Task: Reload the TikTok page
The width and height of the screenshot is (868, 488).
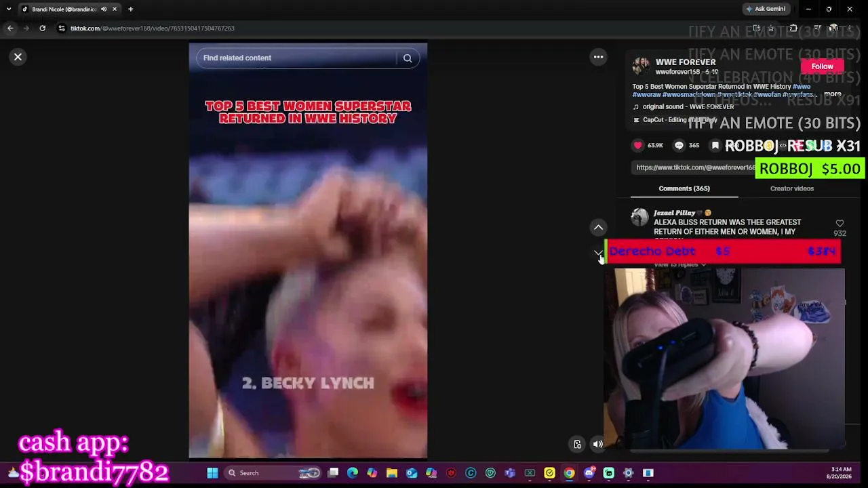Action: pos(42,28)
